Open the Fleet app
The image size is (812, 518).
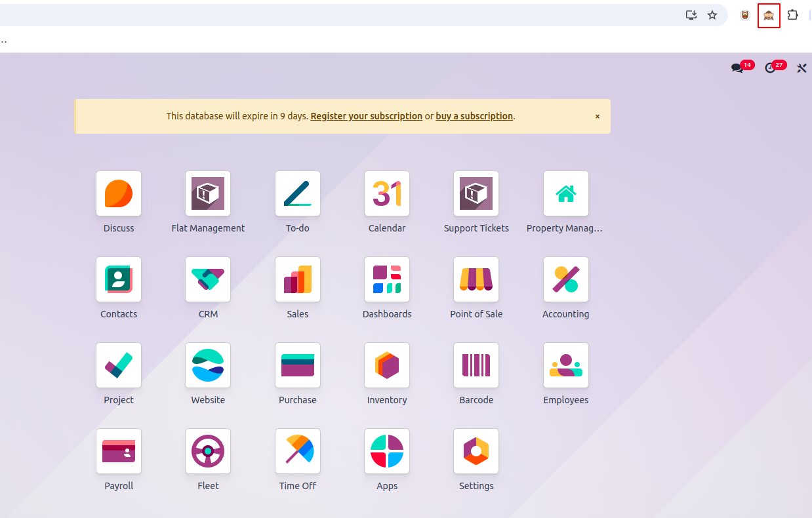pyautogui.click(x=208, y=451)
